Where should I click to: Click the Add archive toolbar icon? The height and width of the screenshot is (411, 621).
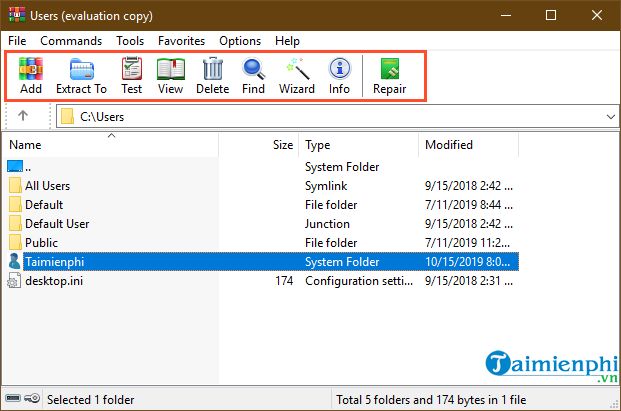(31, 69)
